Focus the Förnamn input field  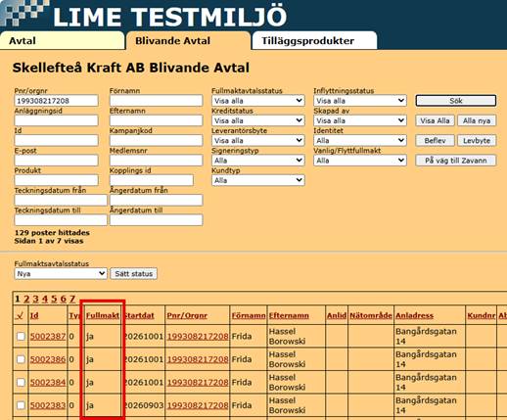click(x=156, y=101)
